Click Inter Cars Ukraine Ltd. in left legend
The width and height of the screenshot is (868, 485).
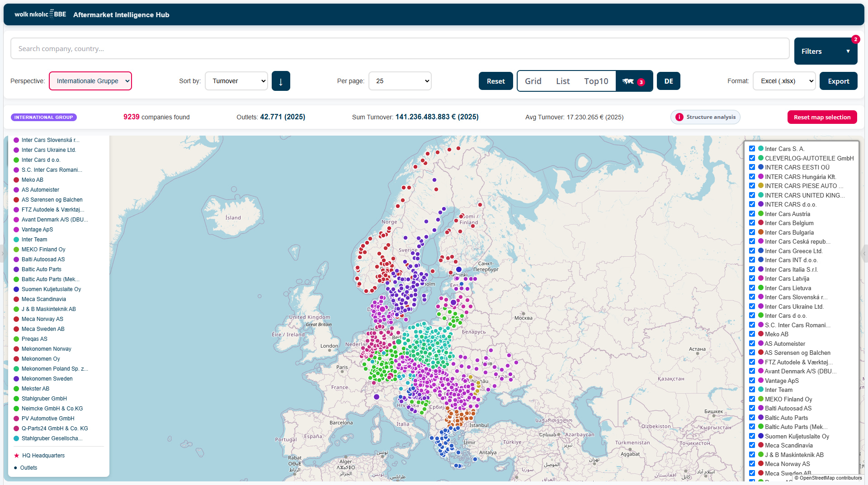[x=49, y=150]
